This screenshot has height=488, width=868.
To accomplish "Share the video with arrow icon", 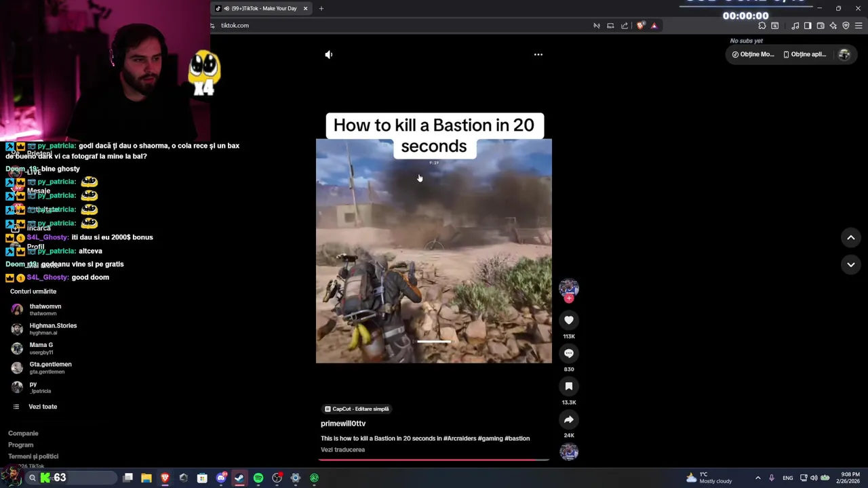I will 569,420.
